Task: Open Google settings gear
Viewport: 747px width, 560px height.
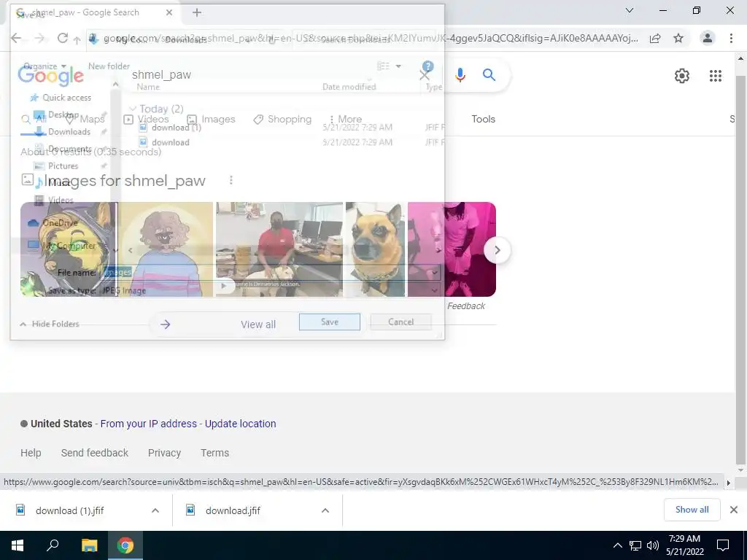Action: point(682,76)
